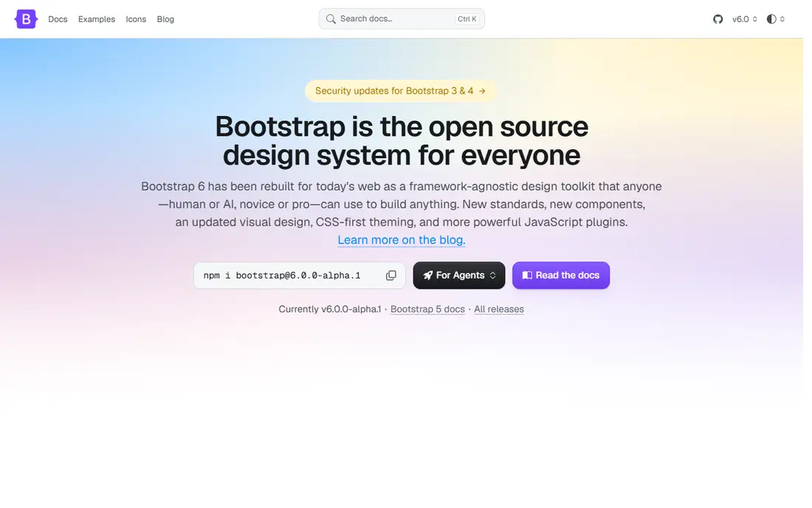812x508 pixels.
Task: Visit the Blog nav item
Action: pos(165,19)
